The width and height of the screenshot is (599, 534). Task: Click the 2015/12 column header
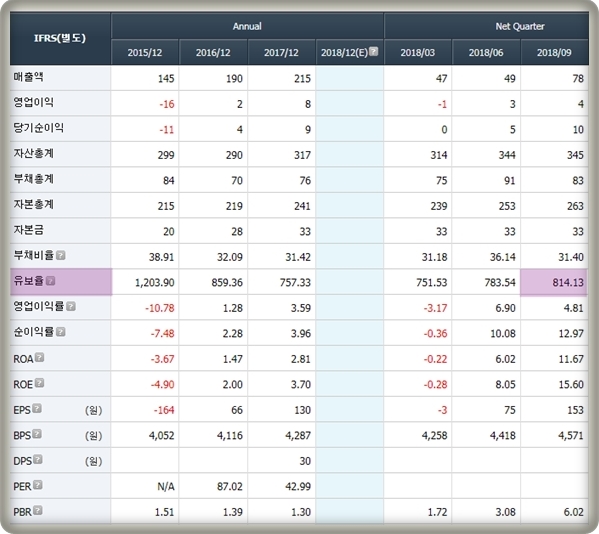(x=145, y=52)
